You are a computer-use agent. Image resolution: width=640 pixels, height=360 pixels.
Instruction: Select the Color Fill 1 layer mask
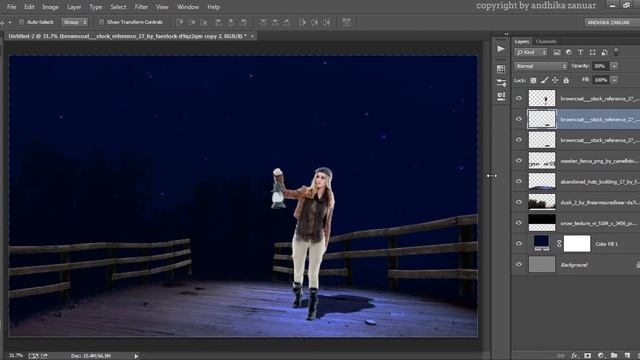pos(577,244)
